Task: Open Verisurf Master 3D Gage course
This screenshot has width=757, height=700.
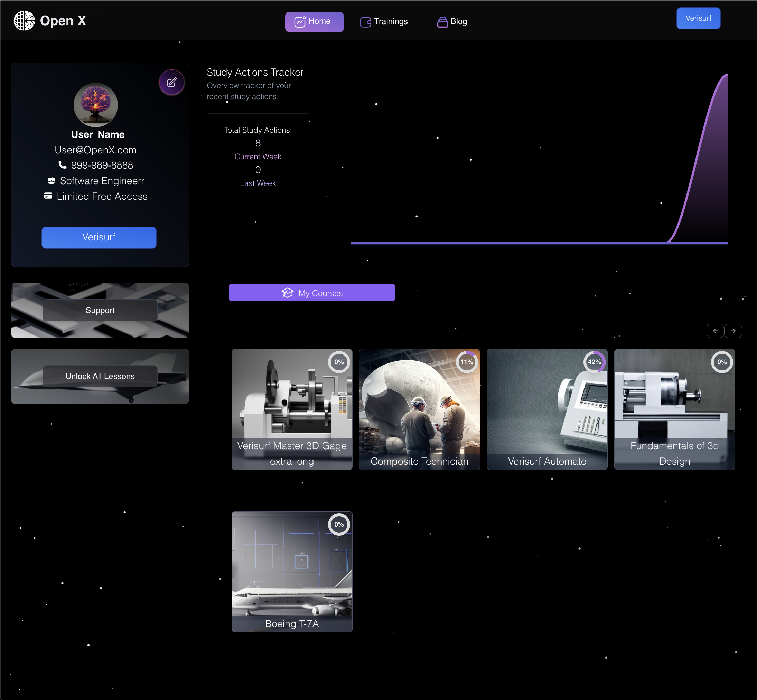Action: 292,409
